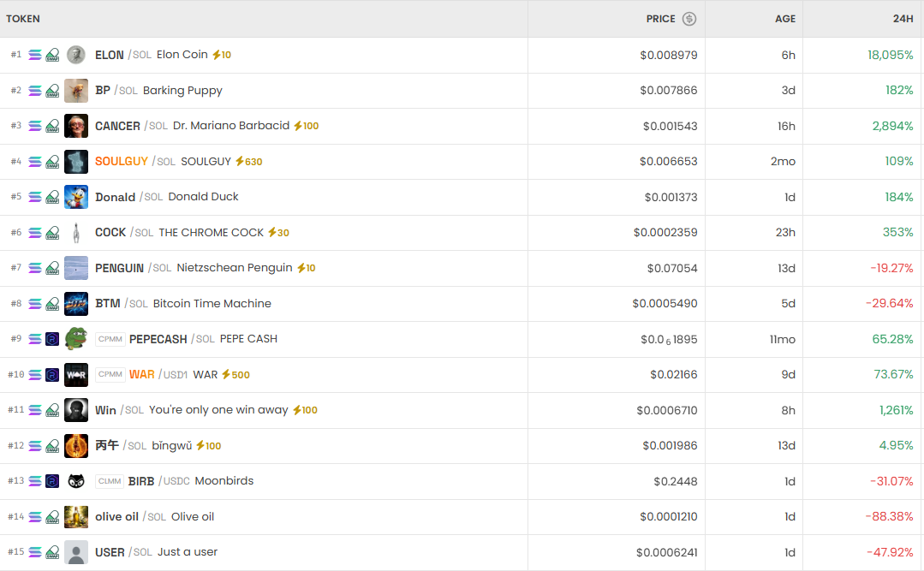924x571 pixels.
Task: Sort the table by the 24H column
Action: [x=903, y=19]
